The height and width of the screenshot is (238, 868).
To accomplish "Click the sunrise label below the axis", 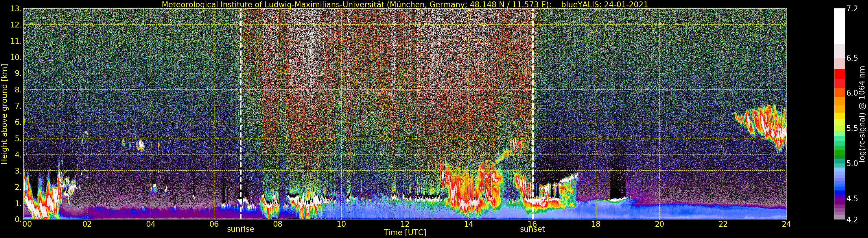I will tap(241, 229).
